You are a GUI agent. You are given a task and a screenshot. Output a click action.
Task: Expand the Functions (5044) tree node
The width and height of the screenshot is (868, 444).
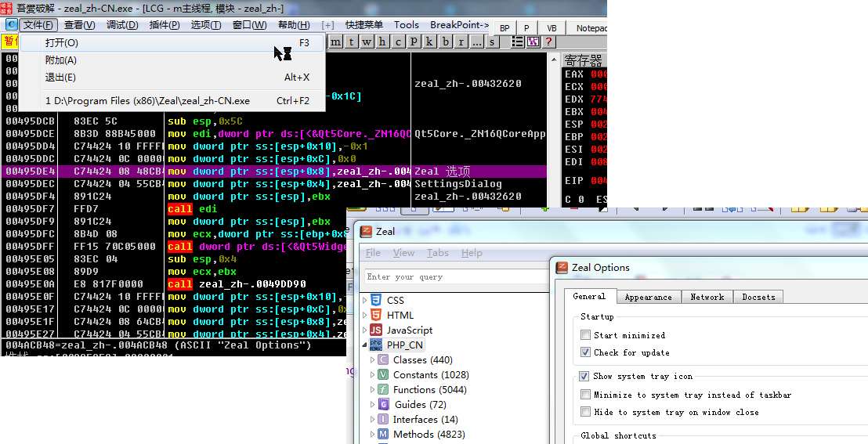[373, 390]
